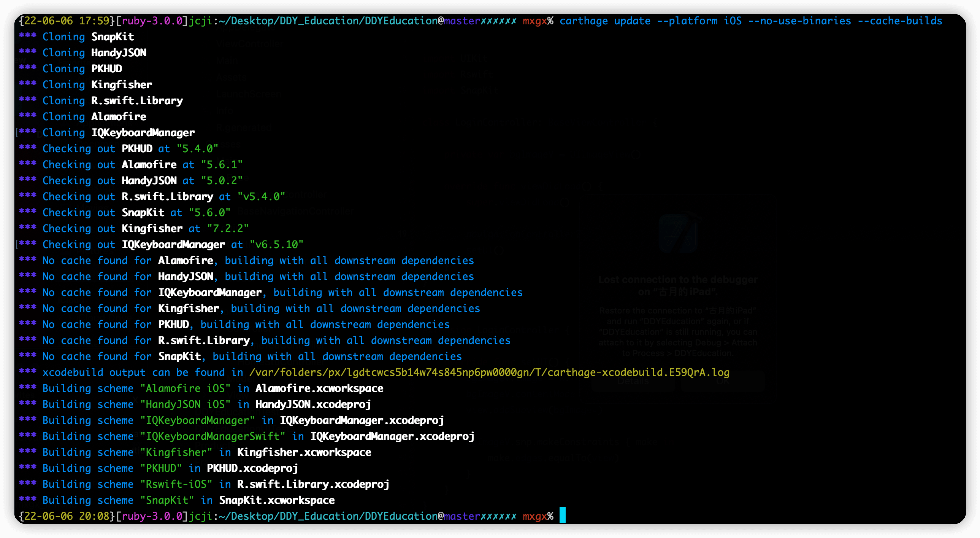
Task: Click the ruby-3.0.0 label in bottom prompt
Action: coord(152,517)
